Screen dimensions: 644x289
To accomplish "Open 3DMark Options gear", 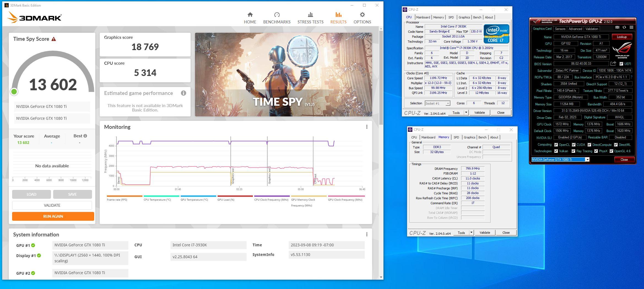I will pyautogui.click(x=362, y=15).
